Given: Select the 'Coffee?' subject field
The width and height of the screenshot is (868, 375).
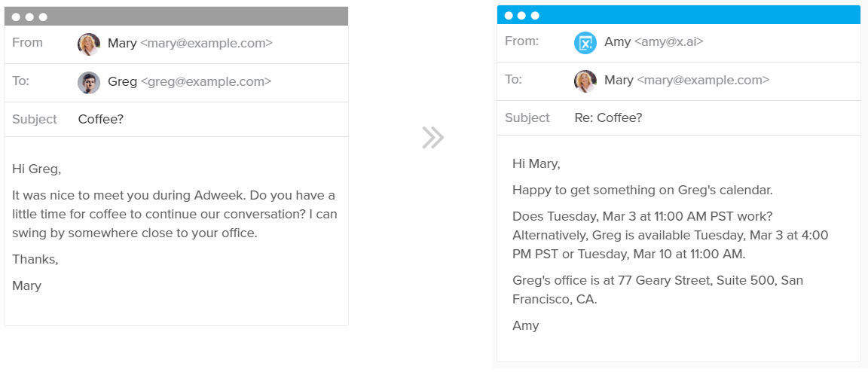Looking at the screenshot, I should (101, 119).
